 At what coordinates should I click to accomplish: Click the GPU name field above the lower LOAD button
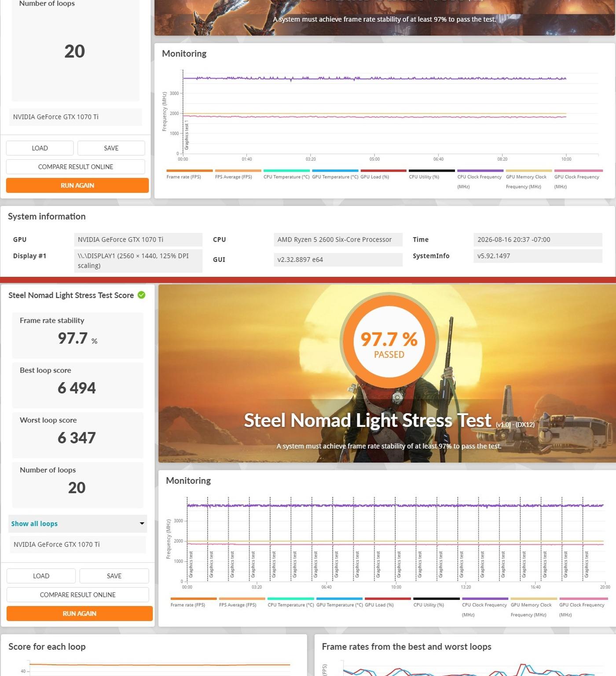(x=77, y=544)
